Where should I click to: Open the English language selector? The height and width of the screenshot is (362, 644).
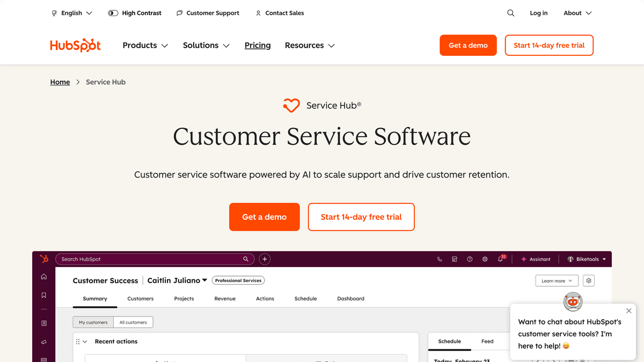point(71,13)
